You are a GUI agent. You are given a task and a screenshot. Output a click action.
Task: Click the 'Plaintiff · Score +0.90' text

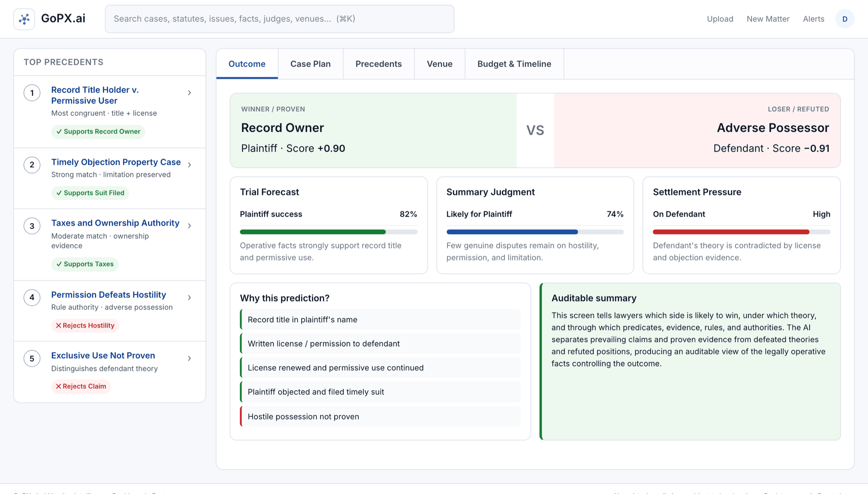point(293,148)
